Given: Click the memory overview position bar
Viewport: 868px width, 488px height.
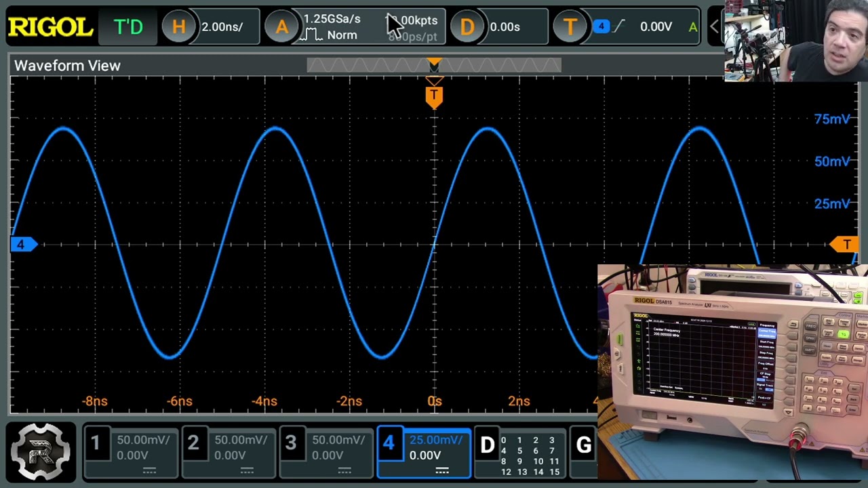Looking at the screenshot, I should tap(434, 65).
